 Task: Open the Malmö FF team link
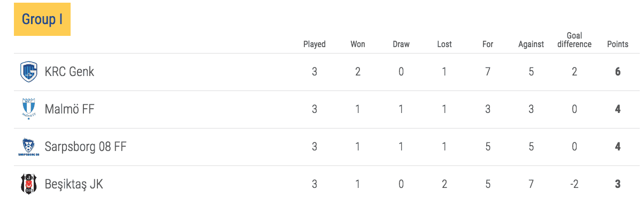[x=70, y=109]
